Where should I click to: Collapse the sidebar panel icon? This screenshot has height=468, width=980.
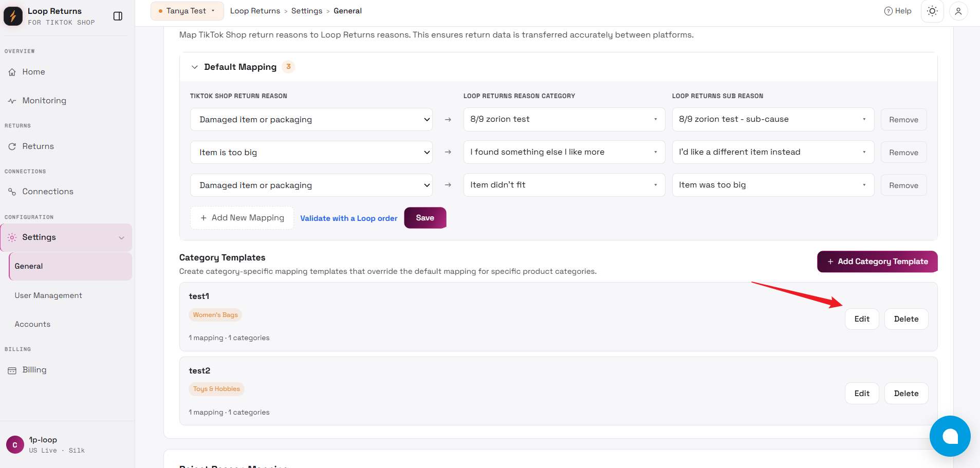tap(118, 16)
